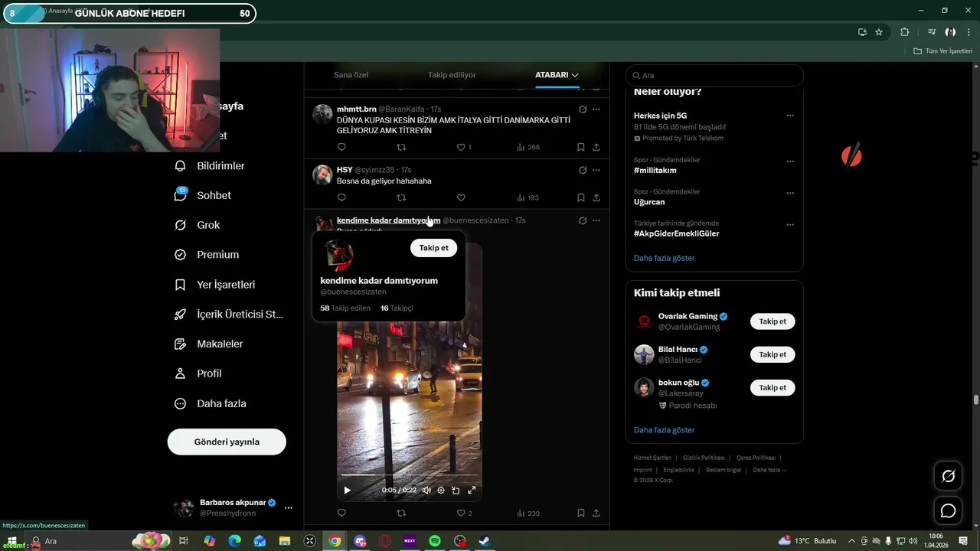Repost the video tweet by buenescesizaten
980x551 pixels.
click(401, 513)
